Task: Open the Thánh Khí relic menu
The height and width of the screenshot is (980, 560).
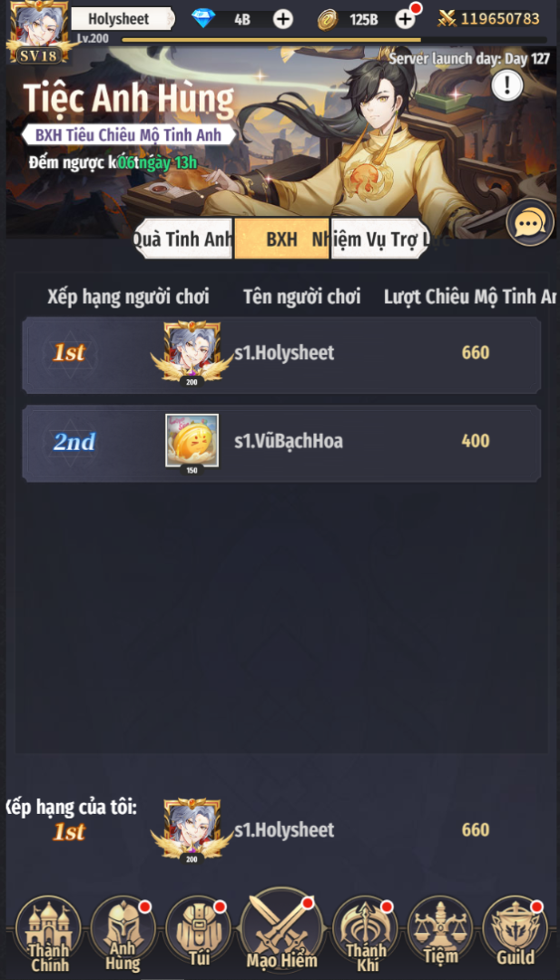Action: pyautogui.click(x=366, y=931)
